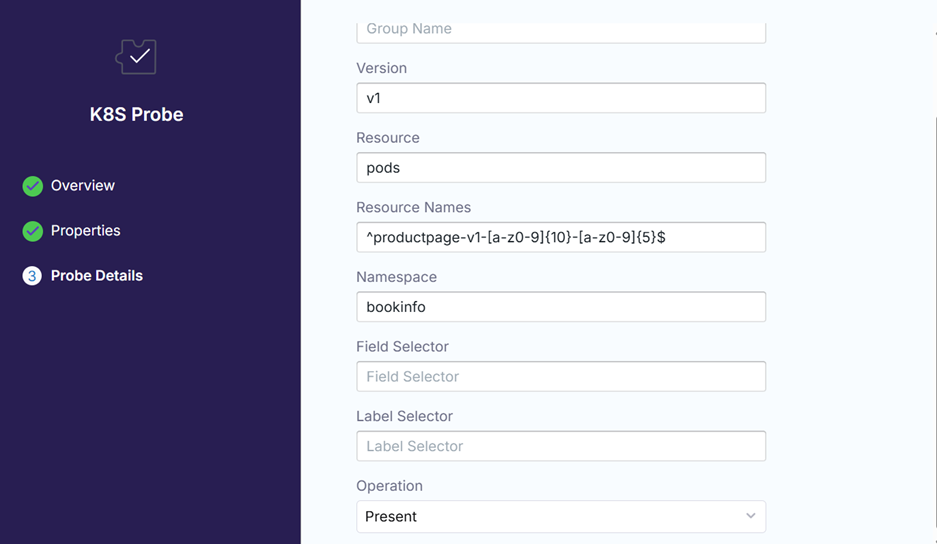Click the step 3 number badge

tap(32, 276)
